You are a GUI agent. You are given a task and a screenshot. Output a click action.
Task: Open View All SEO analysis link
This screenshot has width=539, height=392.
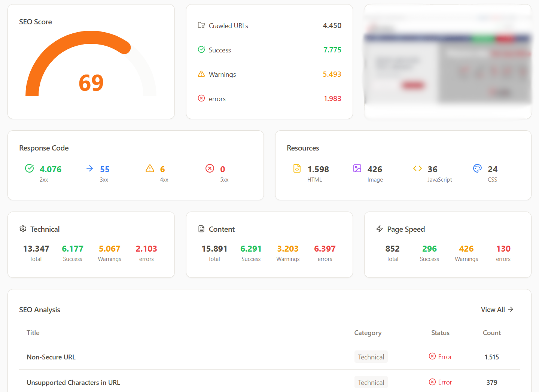pos(497,310)
